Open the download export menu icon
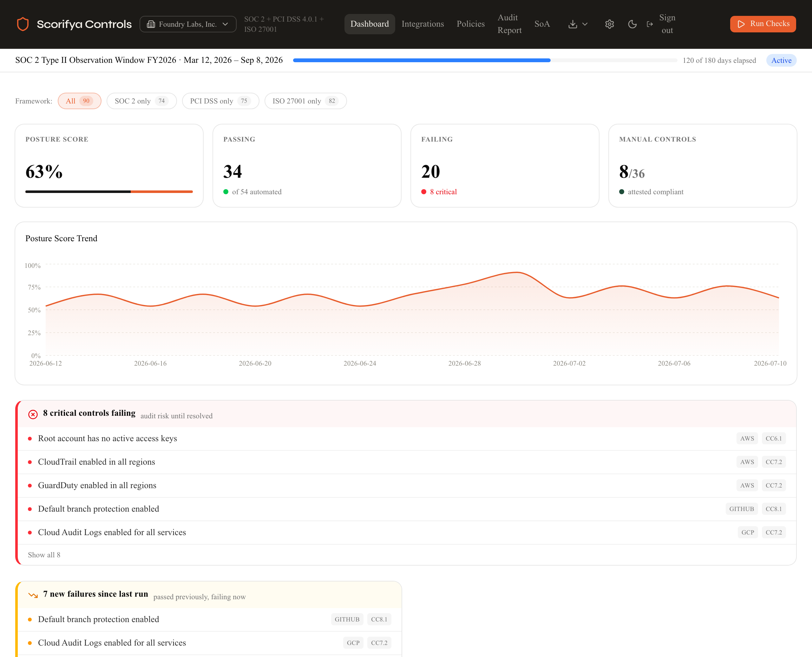Image resolution: width=812 pixels, height=657 pixels. 578,24
